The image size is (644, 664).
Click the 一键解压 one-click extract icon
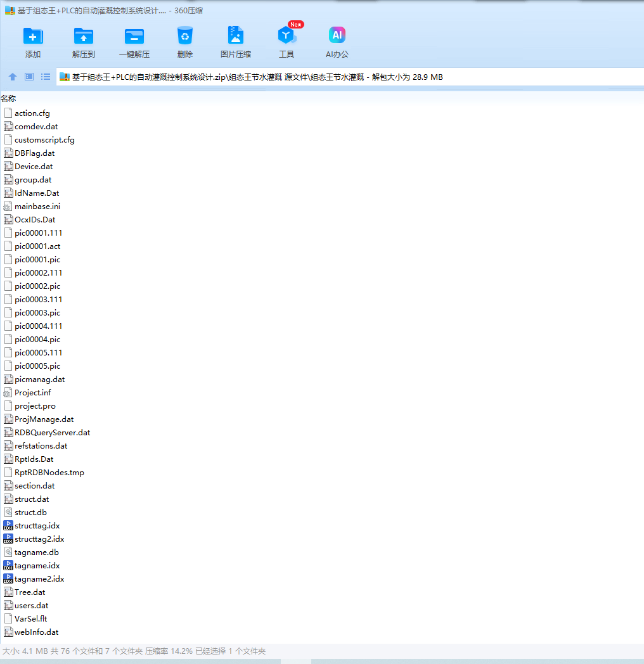click(134, 36)
